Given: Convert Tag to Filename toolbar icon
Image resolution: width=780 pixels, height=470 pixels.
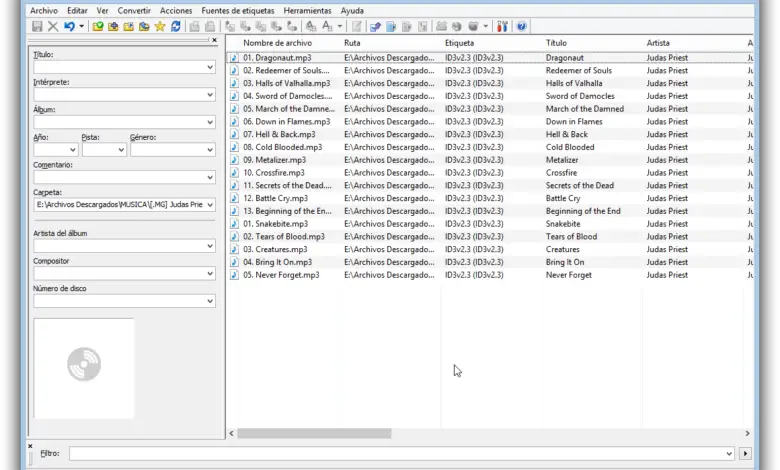Looking at the screenshot, I should [x=229, y=26].
